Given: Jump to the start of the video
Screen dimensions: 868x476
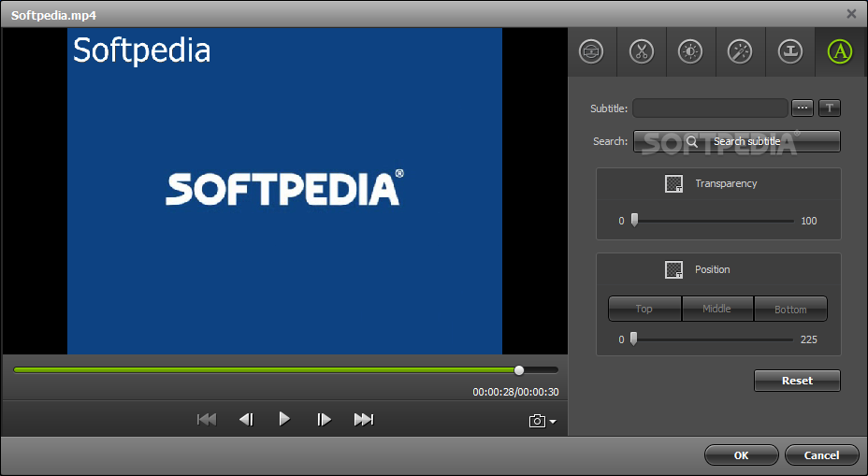Looking at the screenshot, I should pyautogui.click(x=207, y=420).
